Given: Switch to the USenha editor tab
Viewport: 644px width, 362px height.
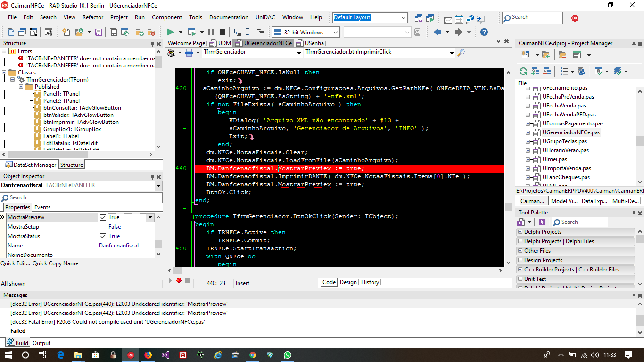Looking at the screenshot, I should point(310,43).
